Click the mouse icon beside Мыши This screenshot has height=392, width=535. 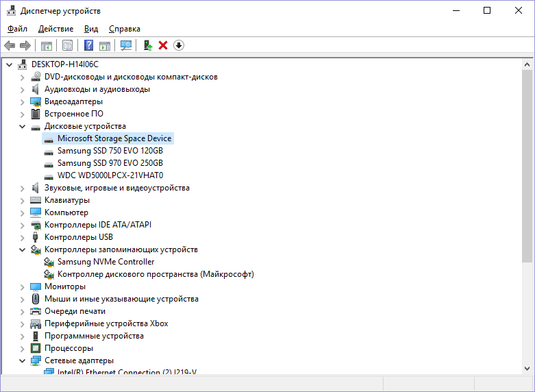(x=36, y=299)
